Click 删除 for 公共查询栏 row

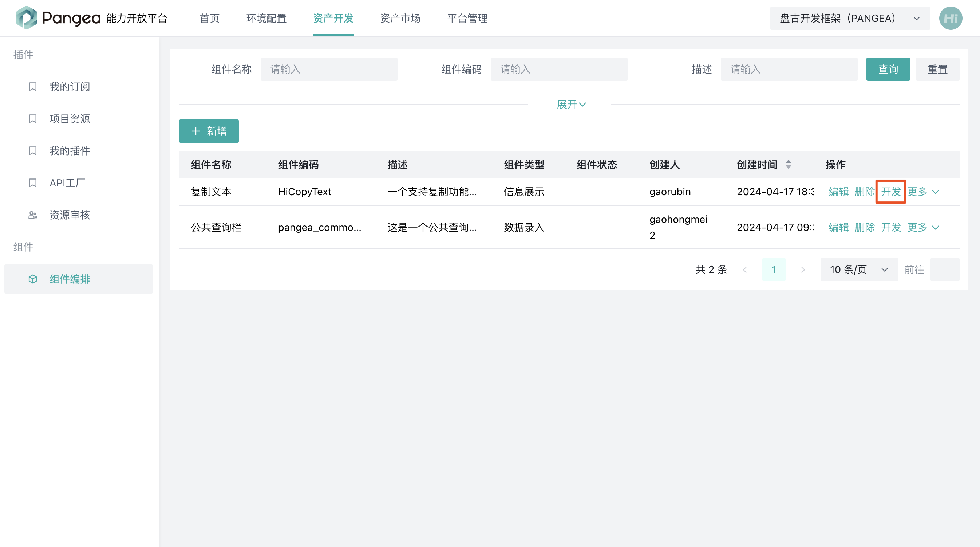(x=864, y=227)
